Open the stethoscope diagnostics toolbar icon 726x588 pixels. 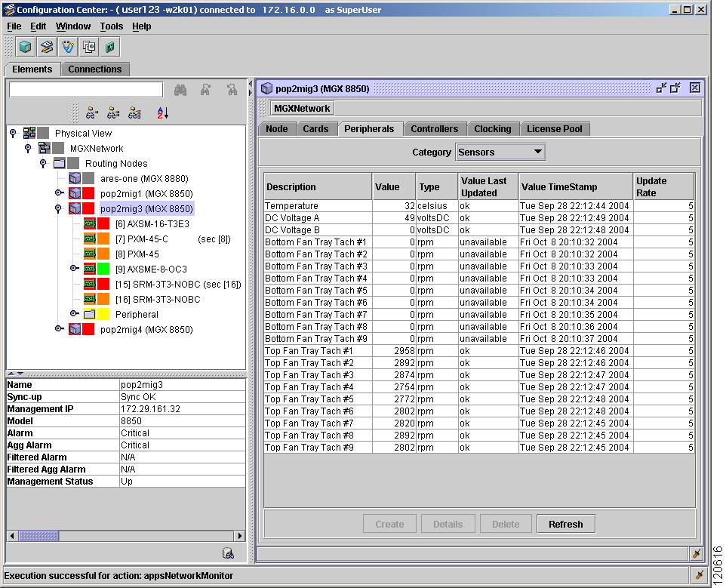(x=68, y=47)
